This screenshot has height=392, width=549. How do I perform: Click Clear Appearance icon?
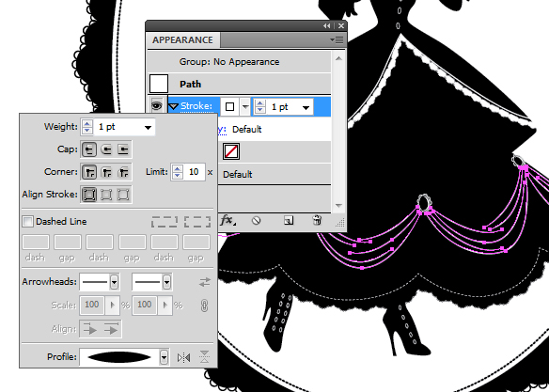[257, 221]
